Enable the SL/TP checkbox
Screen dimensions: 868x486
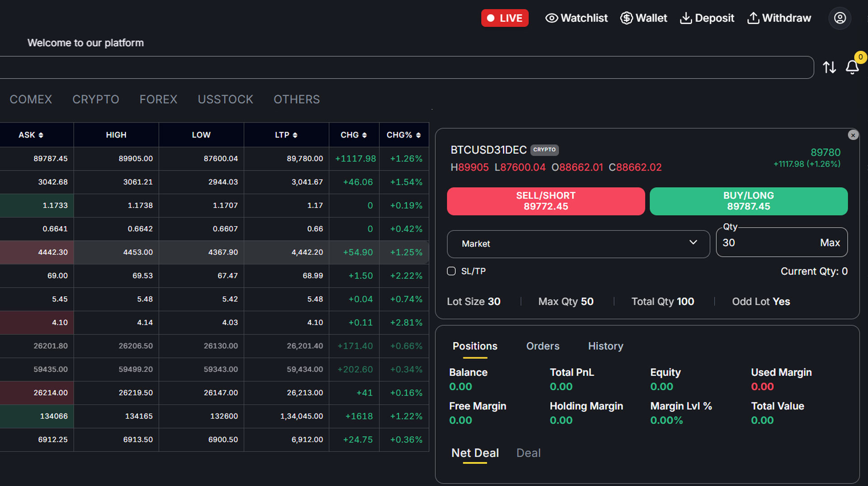click(451, 271)
